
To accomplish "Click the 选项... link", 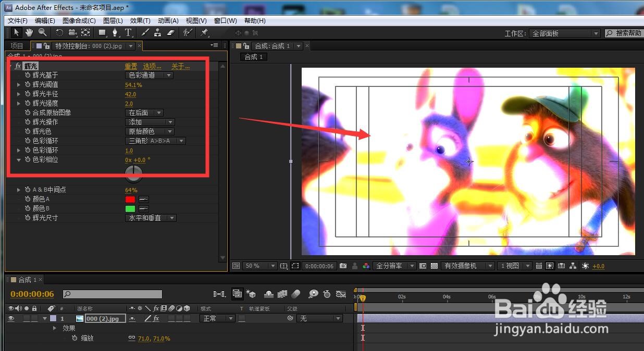I will click(152, 66).
